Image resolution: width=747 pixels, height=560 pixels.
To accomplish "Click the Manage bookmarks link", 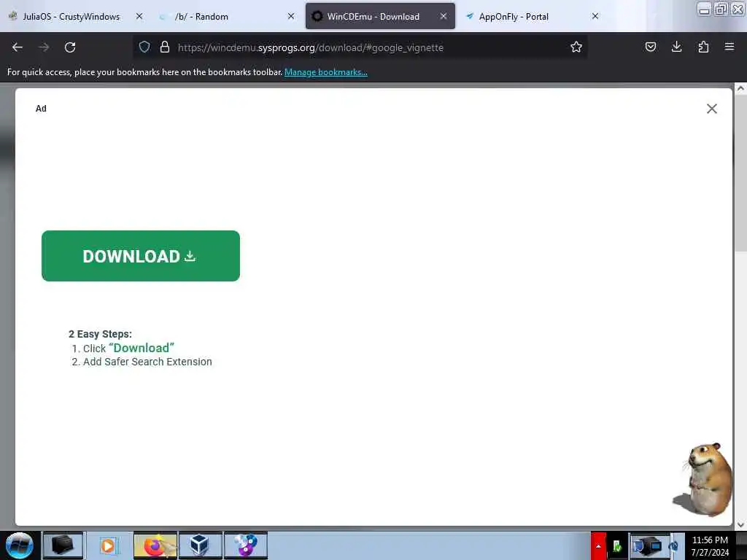I will [326, 72].
